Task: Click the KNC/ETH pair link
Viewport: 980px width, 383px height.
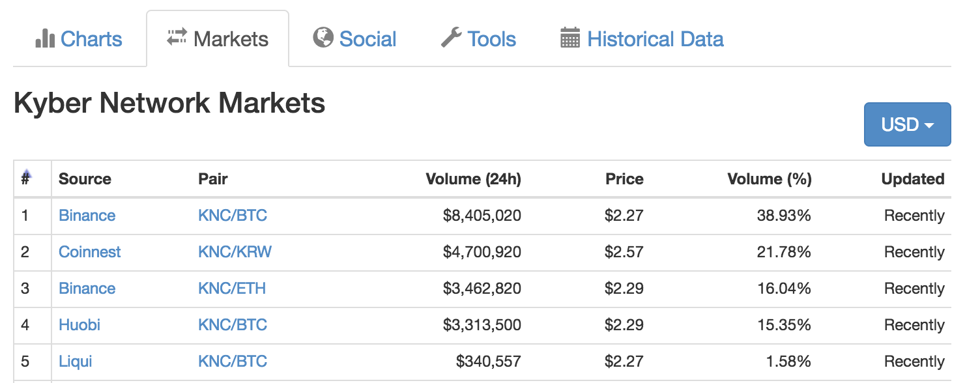Action: click(x=232, y=289)
